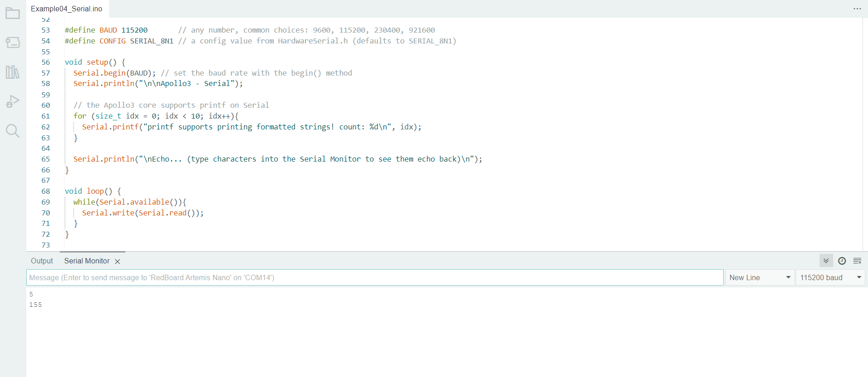Click the serial message input field
Viewport: 868px width, 377px height.
[375, 277]
